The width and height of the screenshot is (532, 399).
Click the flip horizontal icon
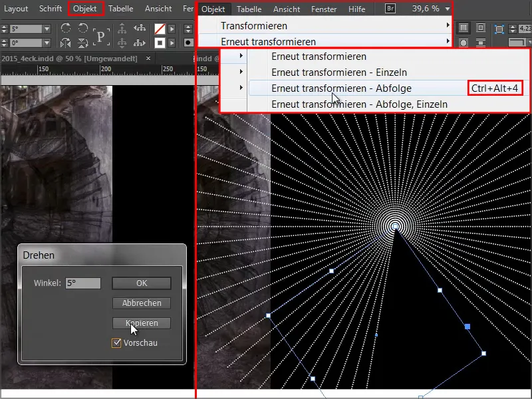(x=65, y=43)
